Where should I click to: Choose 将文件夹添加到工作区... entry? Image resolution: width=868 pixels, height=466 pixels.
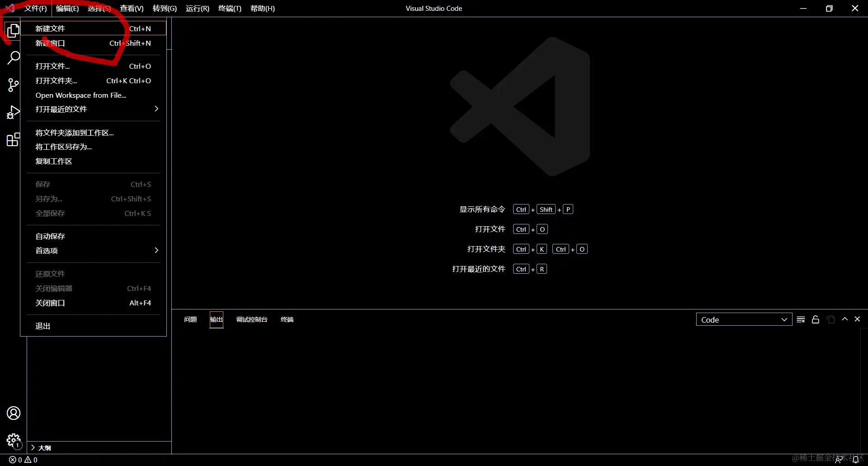(x=94, y=133)
